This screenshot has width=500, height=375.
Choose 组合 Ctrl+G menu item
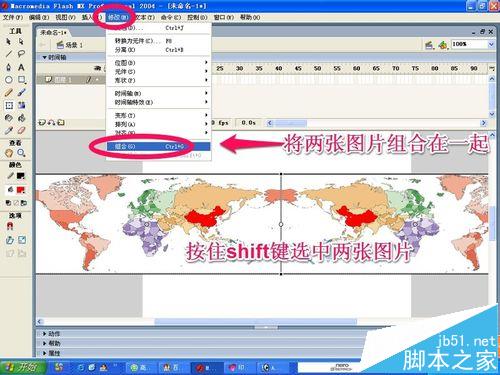[x=159, y=146]
